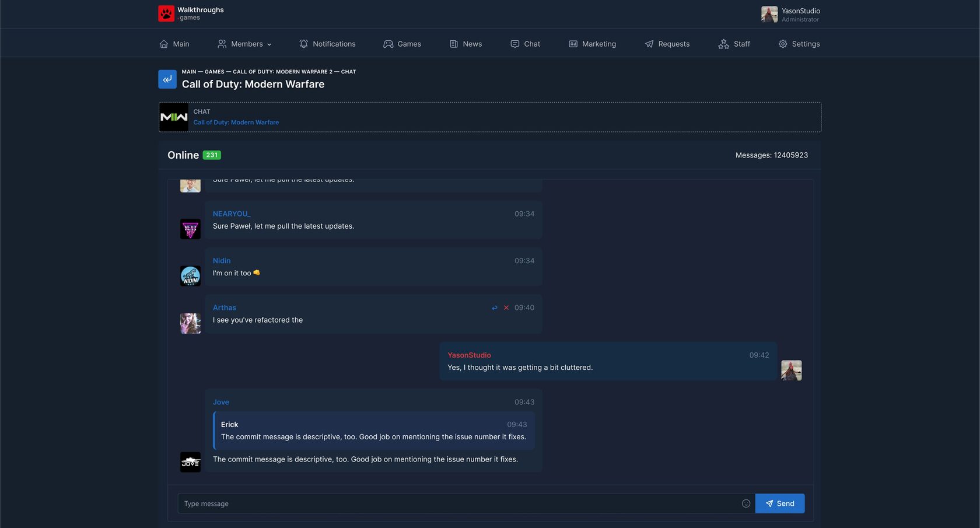The image size is (980, 528).
Task: Click the Jove username link
Action: (x=221, y=403)
